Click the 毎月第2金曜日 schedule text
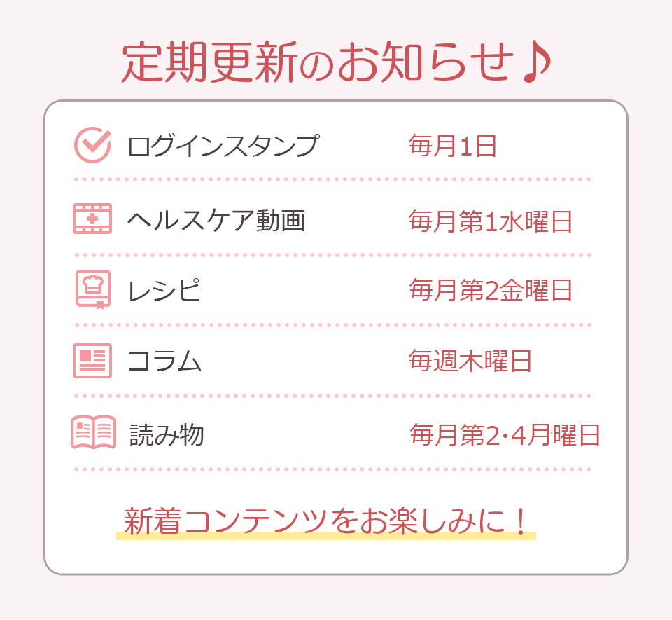Screen dimensions: 672x620 tap(491, 291)
